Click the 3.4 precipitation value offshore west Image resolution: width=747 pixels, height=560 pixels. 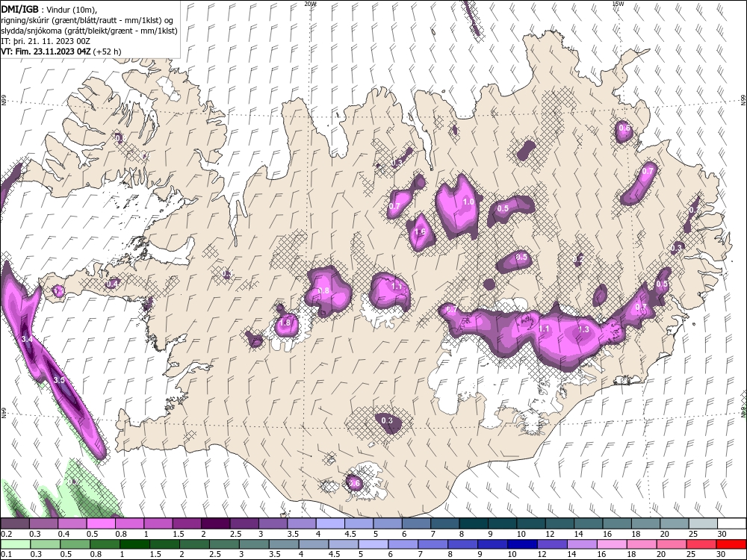[27, 339]
